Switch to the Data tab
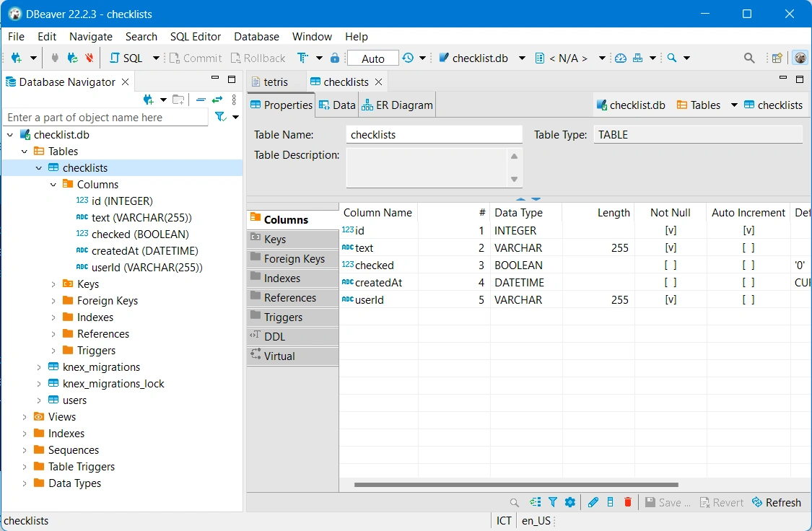The width and height of the screenshot is (812, 531). point(337,105)
